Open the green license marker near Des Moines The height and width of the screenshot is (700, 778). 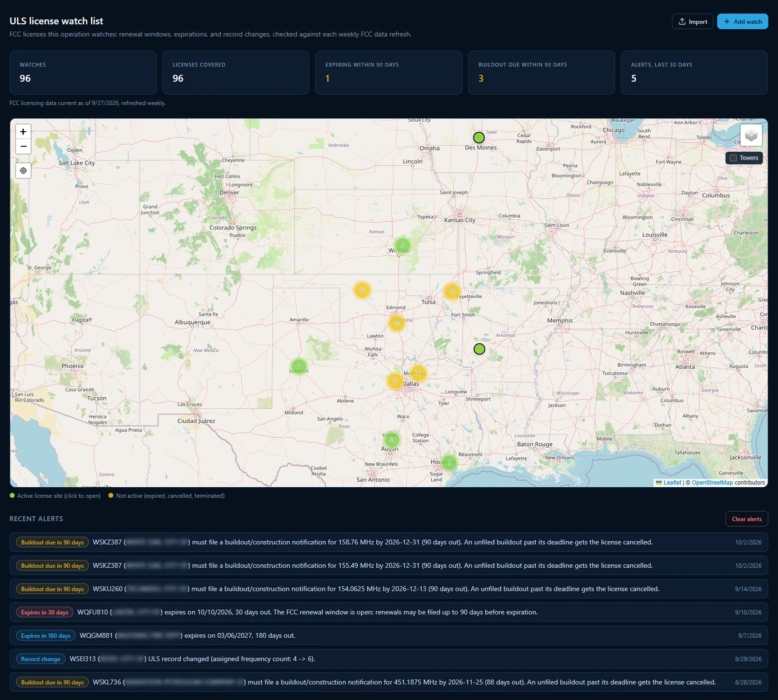click(x=479, y=137)
